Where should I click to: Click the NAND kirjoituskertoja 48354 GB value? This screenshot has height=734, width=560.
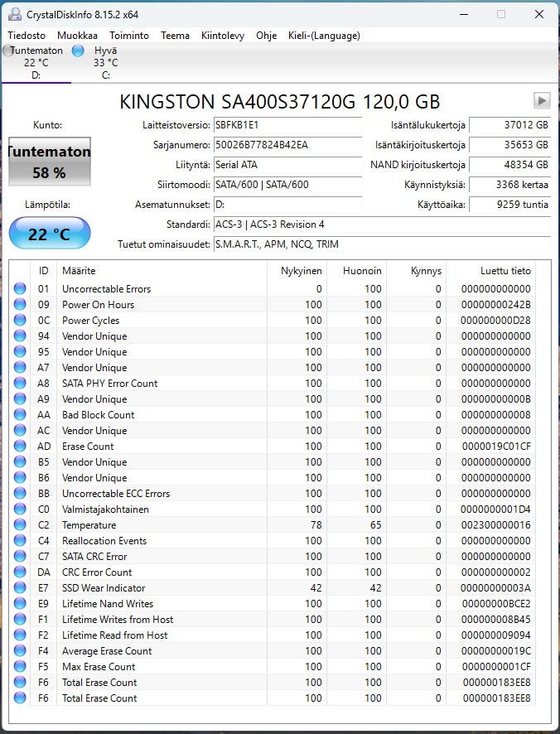tap(510, 165)
